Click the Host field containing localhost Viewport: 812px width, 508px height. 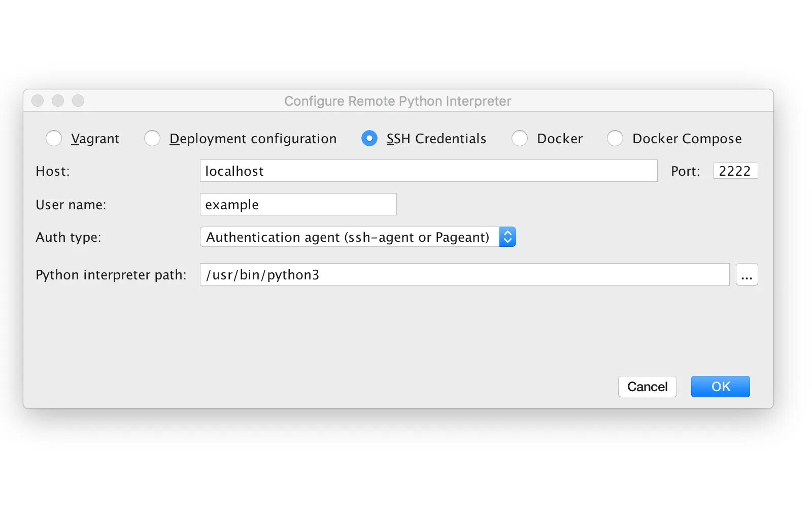coord(428,171)
